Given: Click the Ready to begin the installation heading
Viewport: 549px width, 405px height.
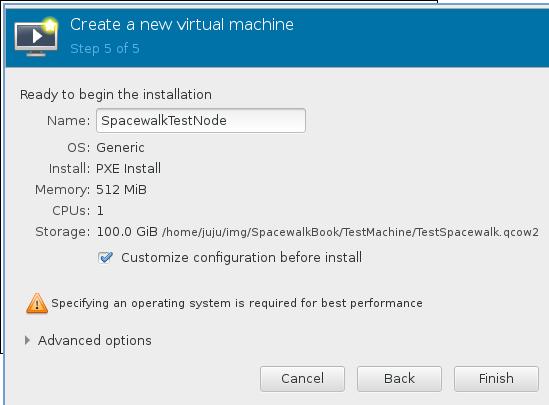Looking at the screenshot, I should (x=116, y=95).
